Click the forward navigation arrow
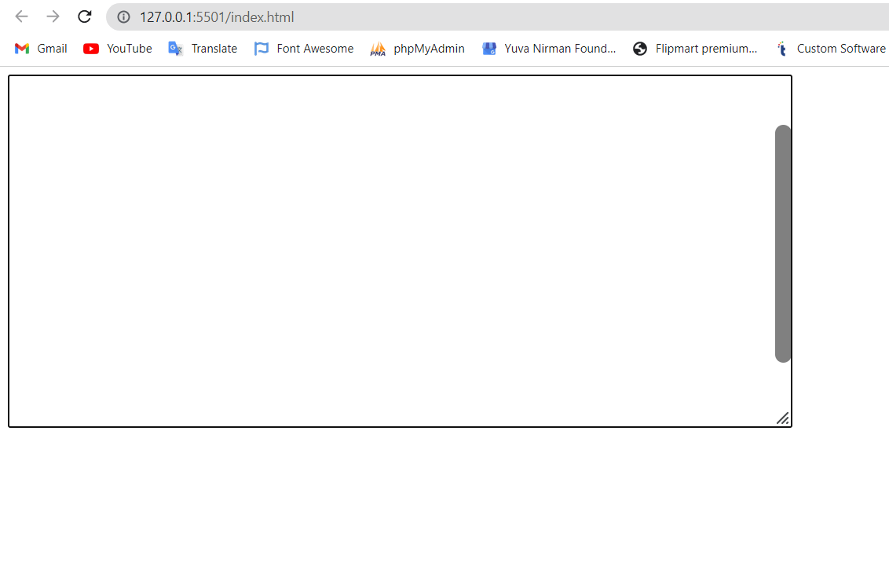 point(52,16)
